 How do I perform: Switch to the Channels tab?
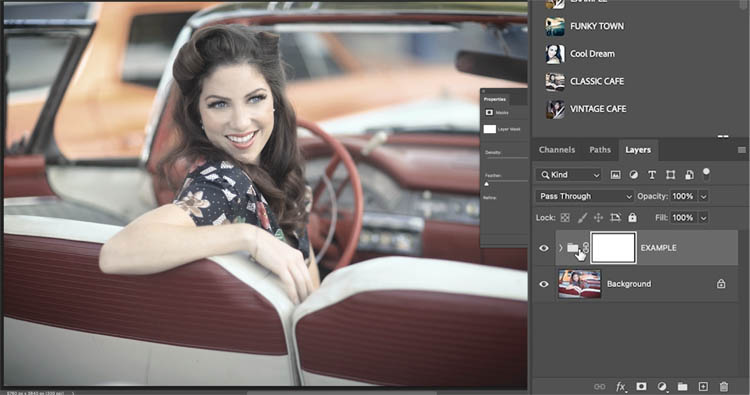point(557,150)
